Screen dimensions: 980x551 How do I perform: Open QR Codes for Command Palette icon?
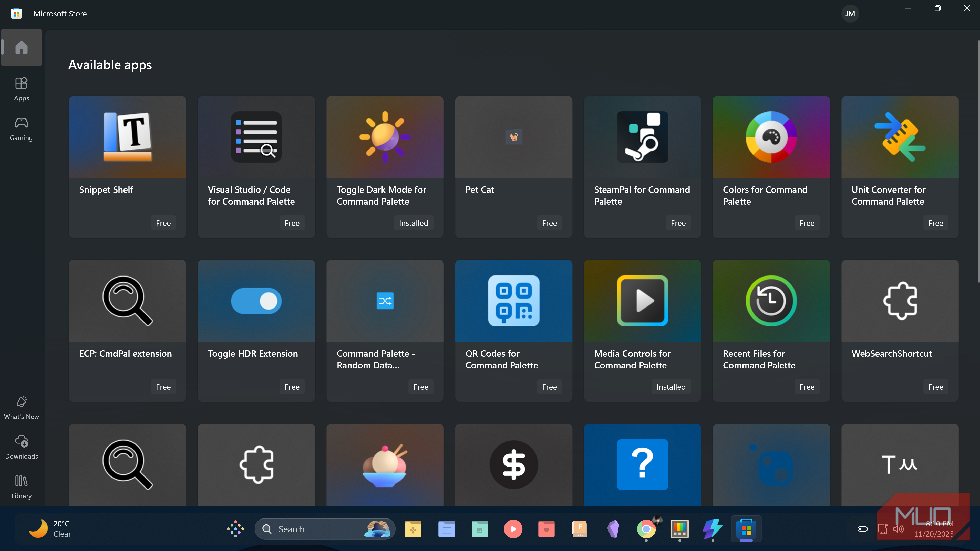coord(514,301)
